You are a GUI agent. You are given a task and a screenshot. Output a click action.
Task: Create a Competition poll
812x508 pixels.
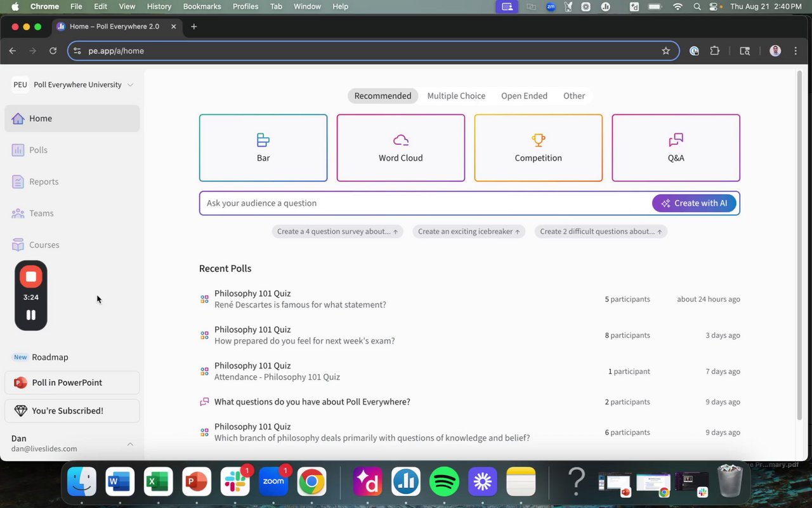point(539,148)
